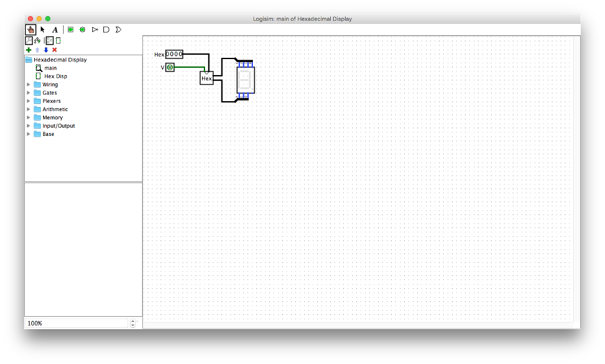The height and width of the screenshot is (364, 605).
Task: Select the Text tool
Action: tap(54, 29)
